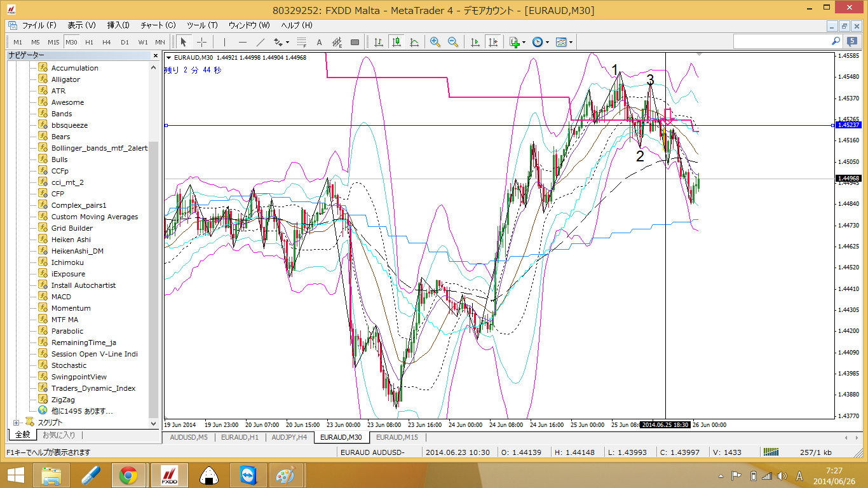868x488 pixels.
Task: Switch to W1 weekly timeframe
Action: (142, 43)
